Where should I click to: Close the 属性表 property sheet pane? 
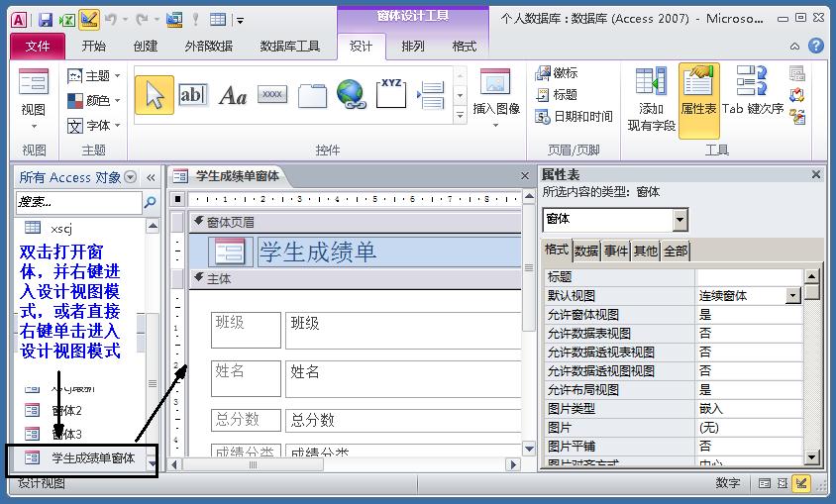point(816,174)
